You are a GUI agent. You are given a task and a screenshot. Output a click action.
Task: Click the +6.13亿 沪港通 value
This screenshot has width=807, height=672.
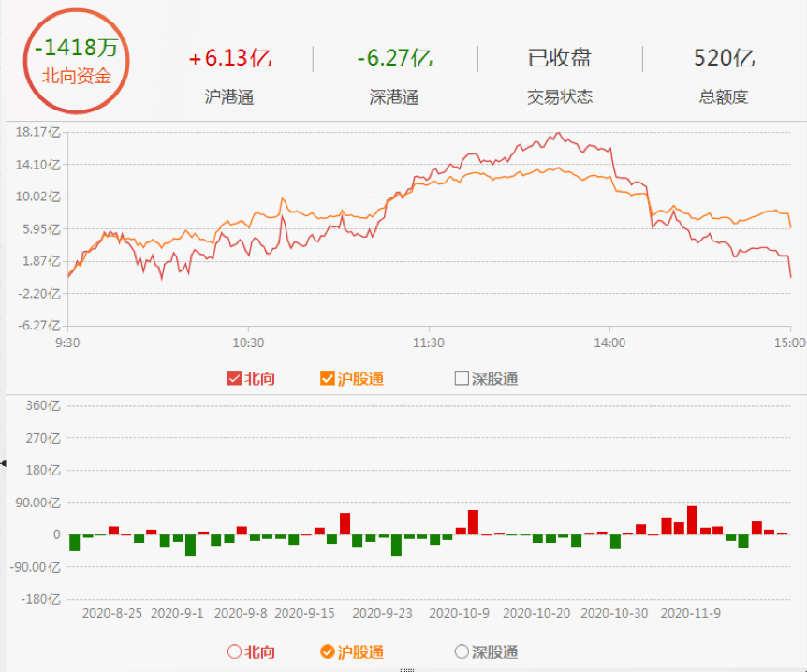(x=230, y=58)
